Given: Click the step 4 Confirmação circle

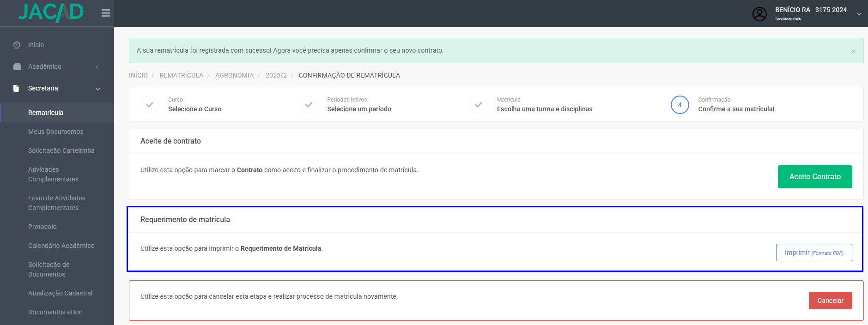Looking at the screenshot, I should [680, 105].
